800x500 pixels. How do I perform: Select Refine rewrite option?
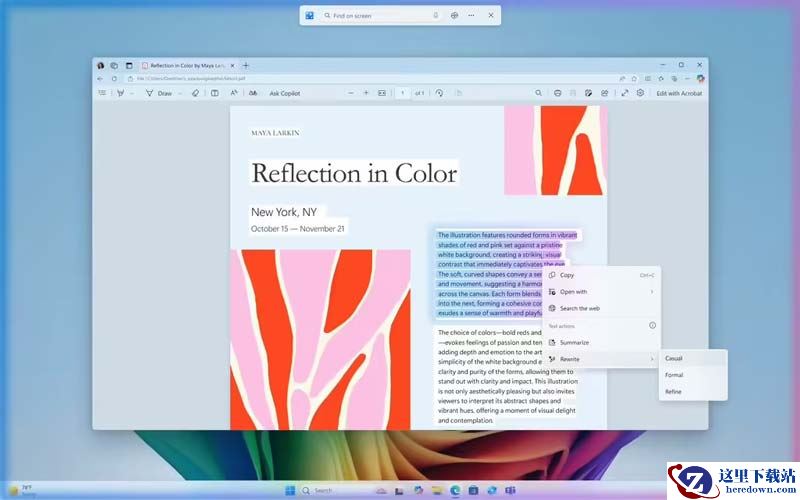tap(693, 392)
